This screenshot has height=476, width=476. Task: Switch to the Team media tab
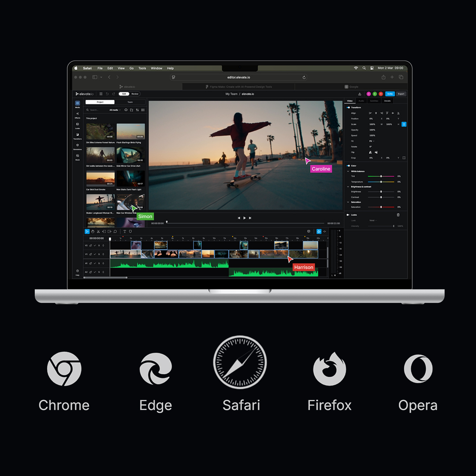pyautogui.click(x=130, y=102)
